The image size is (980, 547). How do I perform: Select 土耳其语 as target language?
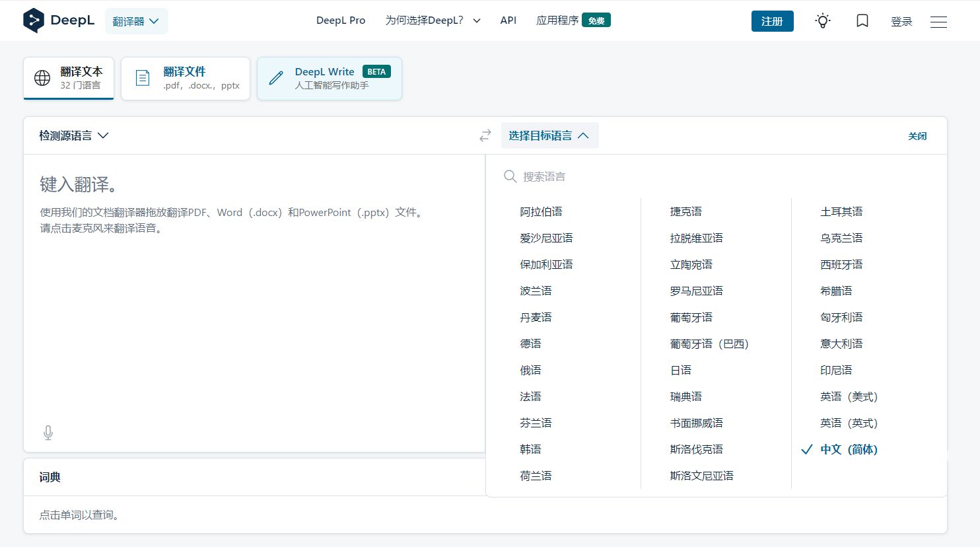pyautogui.click(x=841, y=211)
